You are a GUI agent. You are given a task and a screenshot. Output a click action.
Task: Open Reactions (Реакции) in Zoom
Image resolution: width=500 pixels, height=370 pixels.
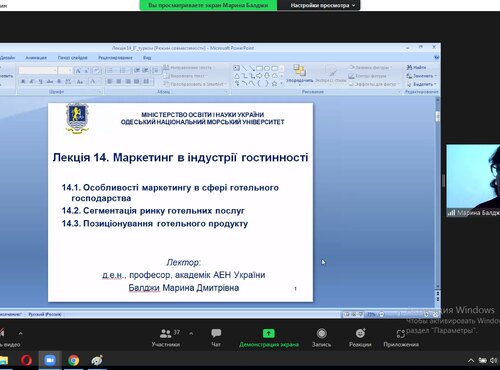point(360,338)
